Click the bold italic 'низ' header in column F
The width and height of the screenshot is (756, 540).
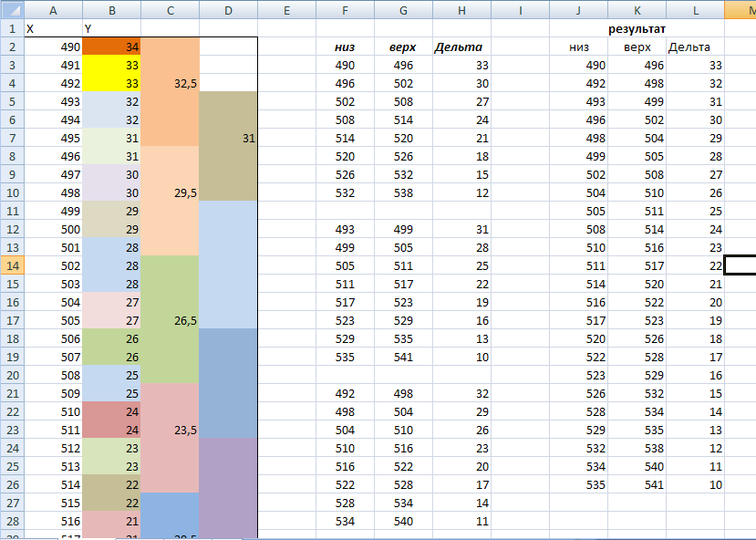click(345, 47)
